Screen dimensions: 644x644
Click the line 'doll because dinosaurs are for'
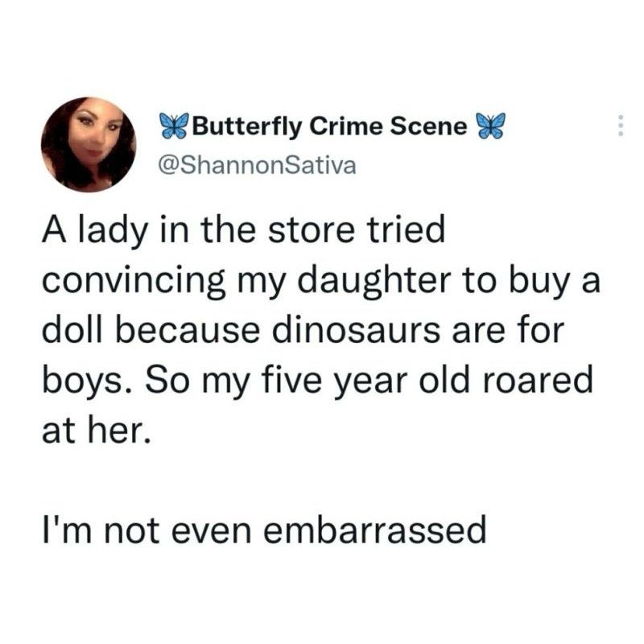click(x=303, y=331)
